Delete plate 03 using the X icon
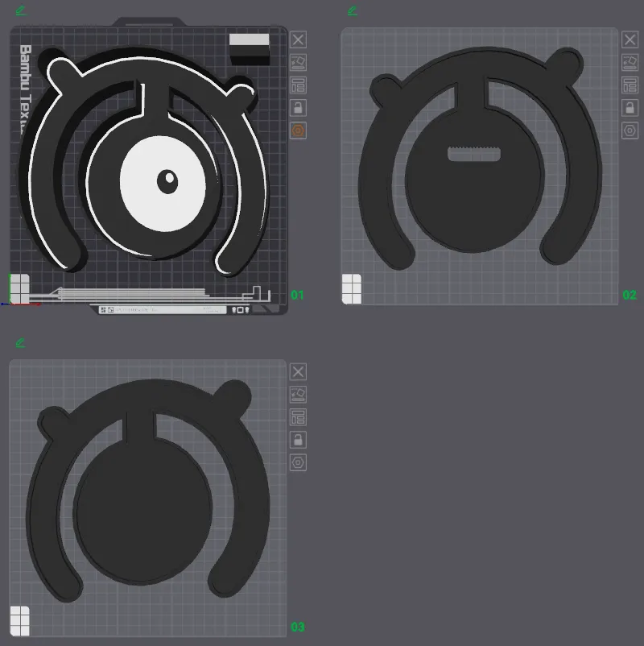Image resolution: width=644 pixels, height=646 pixels. (x=298, y=371)
